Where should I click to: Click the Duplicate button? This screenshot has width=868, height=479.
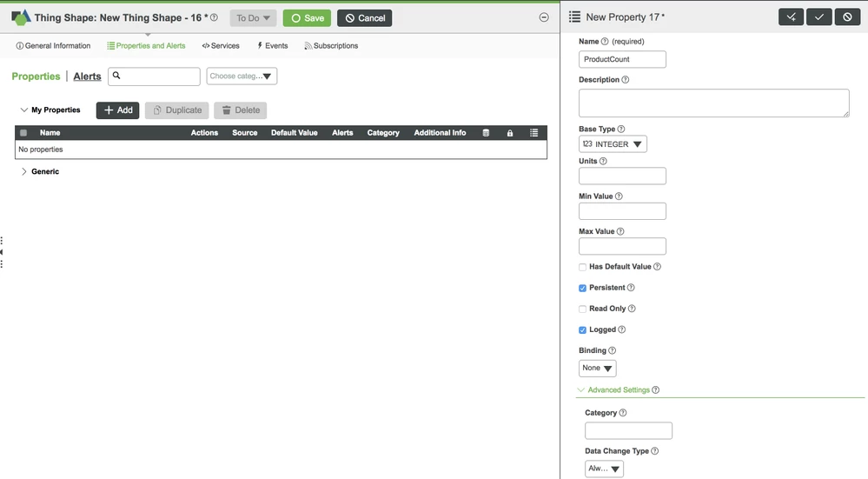177,110
